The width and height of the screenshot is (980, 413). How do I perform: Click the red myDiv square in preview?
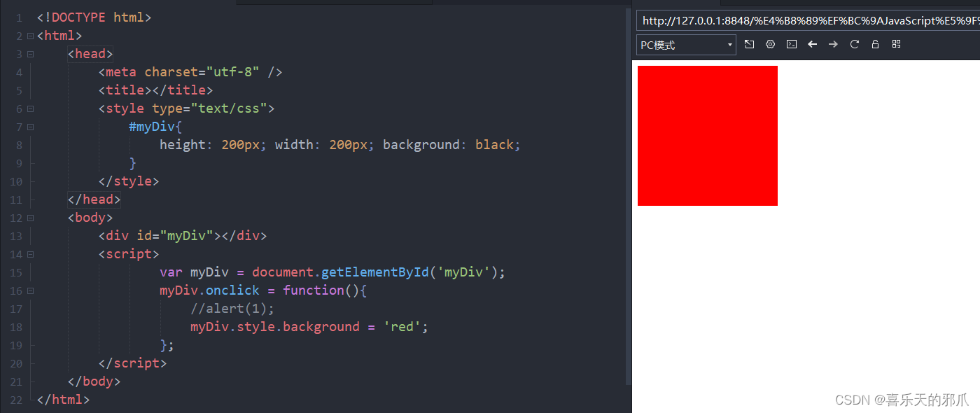(708, 136)
